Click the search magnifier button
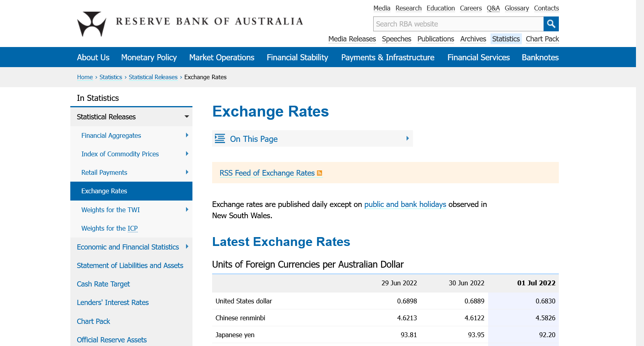644x346 pixels. [551, 24]
